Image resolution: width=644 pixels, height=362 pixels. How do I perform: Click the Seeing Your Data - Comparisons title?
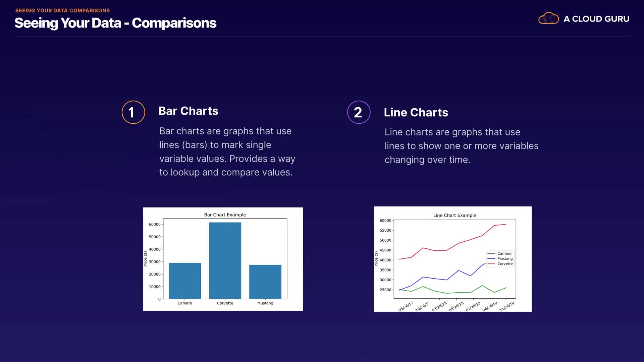115,23
